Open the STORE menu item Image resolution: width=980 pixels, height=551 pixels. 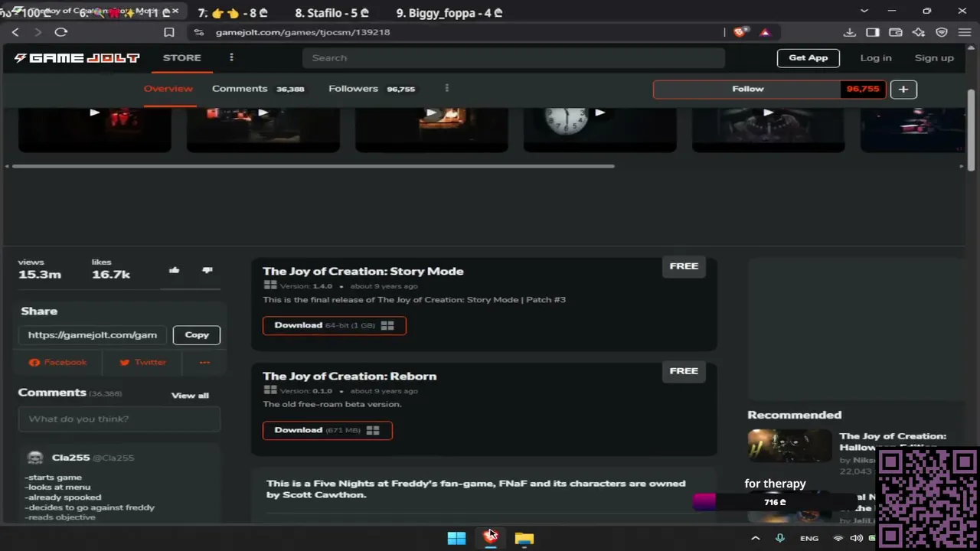click(x=182, y=58)
